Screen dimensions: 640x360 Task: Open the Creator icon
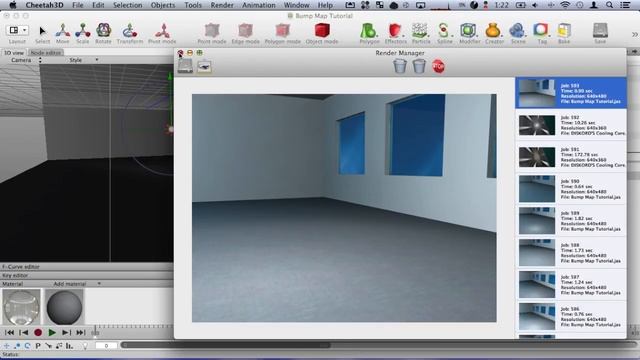coord(493,31)
